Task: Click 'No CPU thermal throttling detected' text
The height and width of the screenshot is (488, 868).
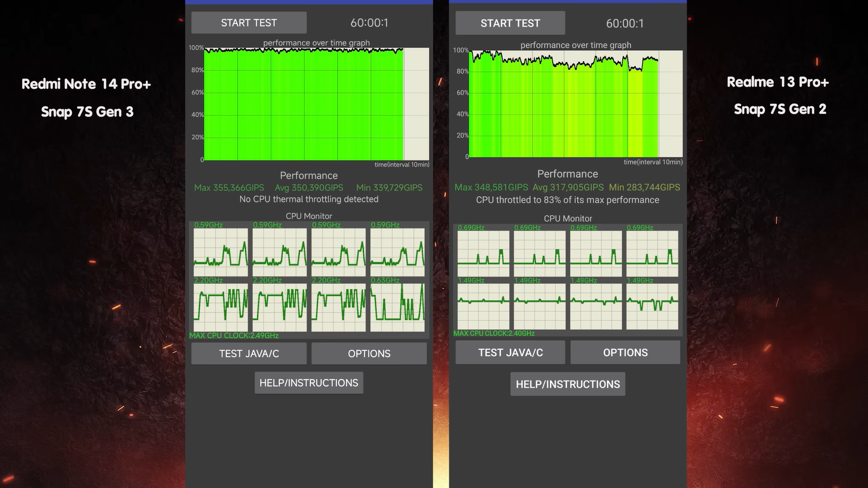Action: 309,199
